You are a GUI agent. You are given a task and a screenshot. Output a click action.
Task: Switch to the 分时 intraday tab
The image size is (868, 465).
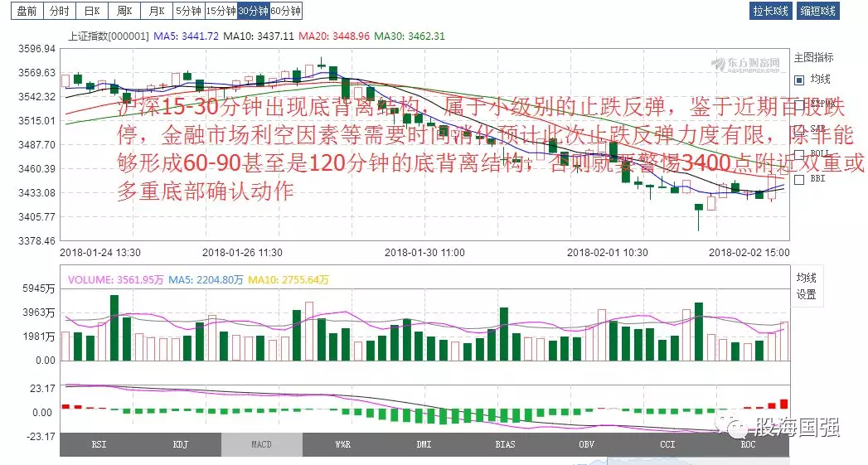pos(59,11)
